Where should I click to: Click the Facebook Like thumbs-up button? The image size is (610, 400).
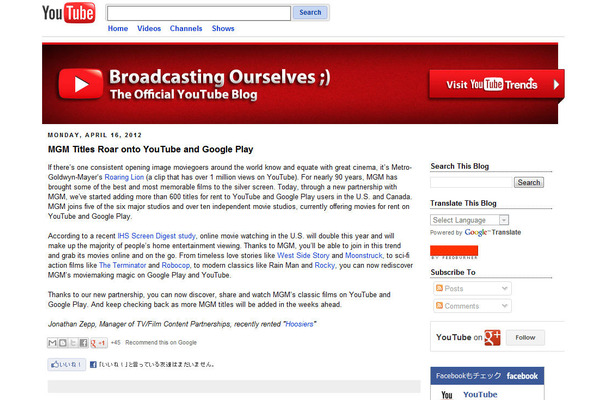(67, 365)
